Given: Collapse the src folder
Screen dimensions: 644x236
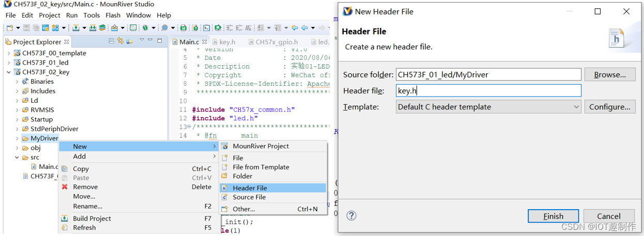Looking at the screenshot, I should coord(17,157).
